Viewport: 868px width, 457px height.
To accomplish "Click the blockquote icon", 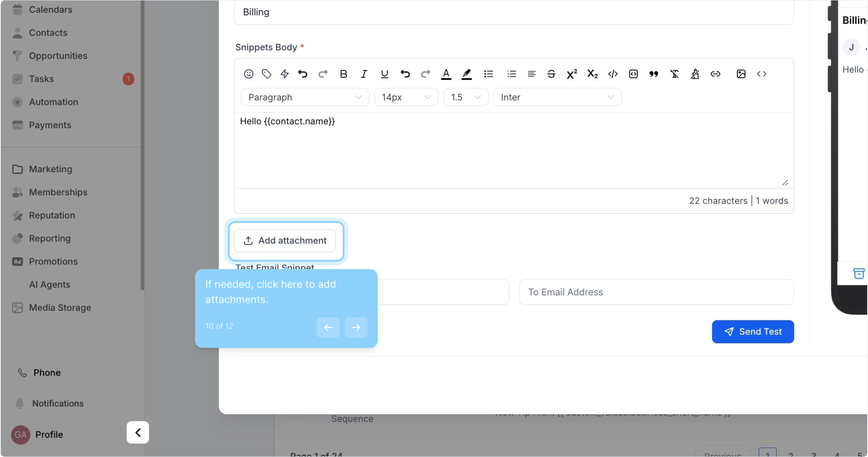I will [x=654, y=74].
